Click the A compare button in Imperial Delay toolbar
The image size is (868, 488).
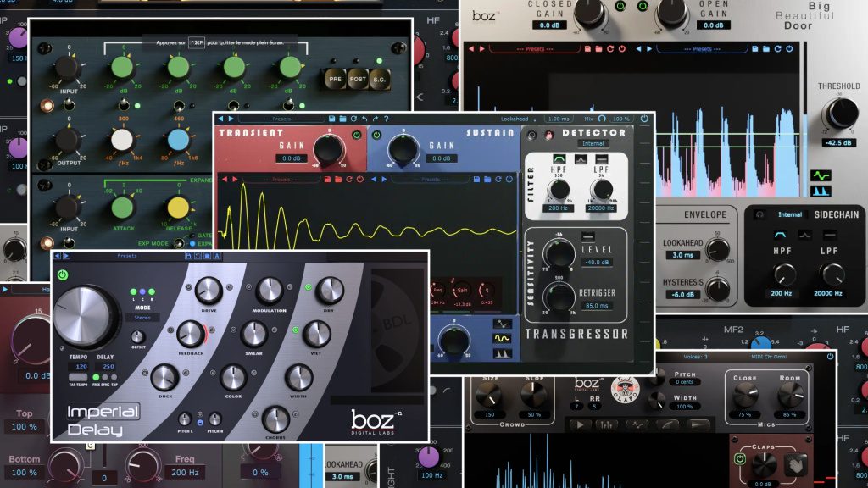217,256
